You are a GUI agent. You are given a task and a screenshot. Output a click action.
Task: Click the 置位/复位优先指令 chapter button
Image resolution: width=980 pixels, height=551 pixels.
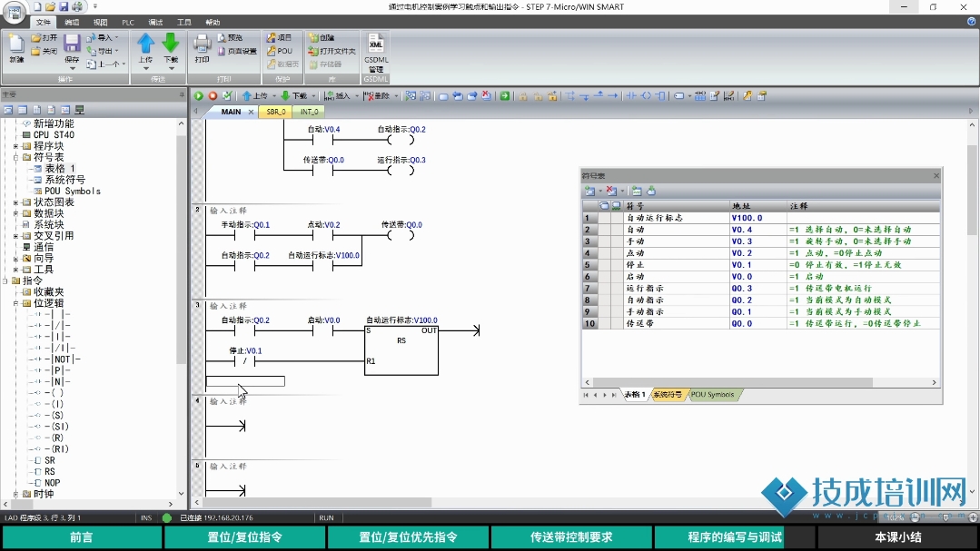click(x=408, y=537)
